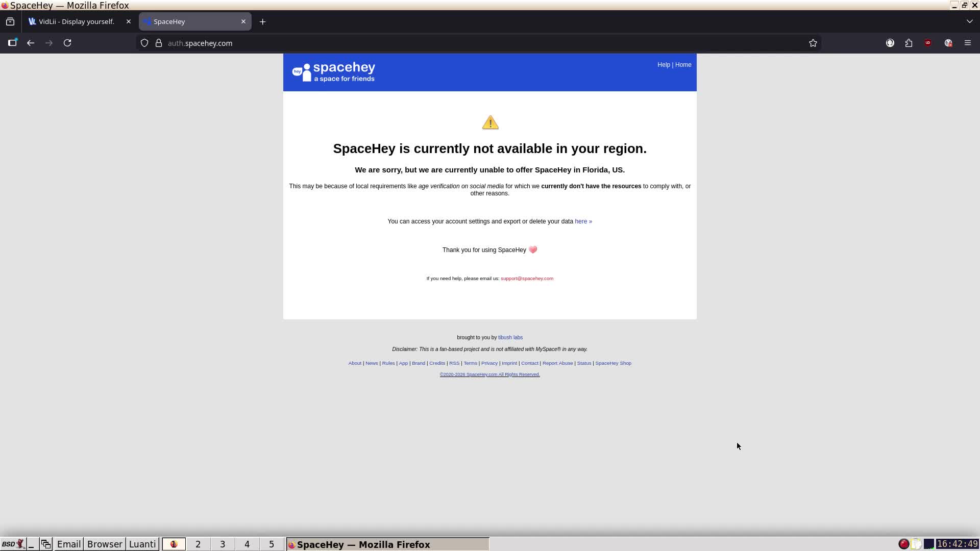Reload the page with the refresh icon
The height and width of the screenshot is (551, 980).
67,43
